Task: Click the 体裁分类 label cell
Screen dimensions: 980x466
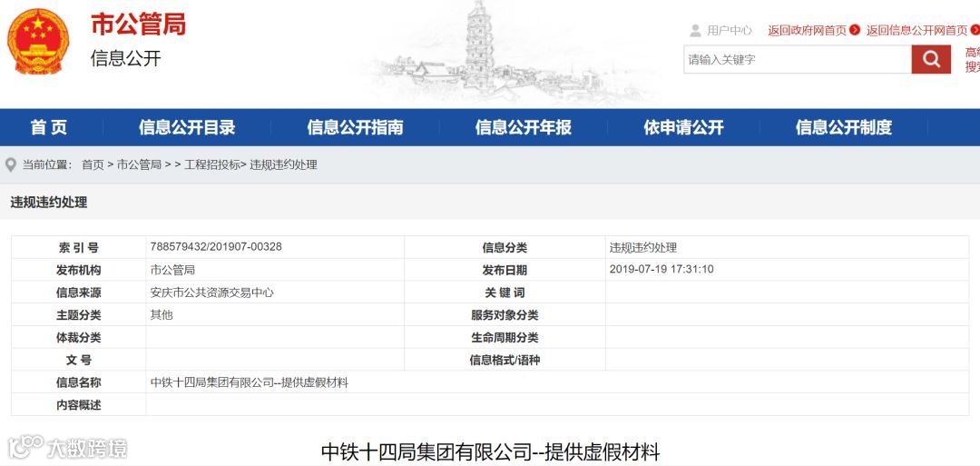Action: click(79, 338)
